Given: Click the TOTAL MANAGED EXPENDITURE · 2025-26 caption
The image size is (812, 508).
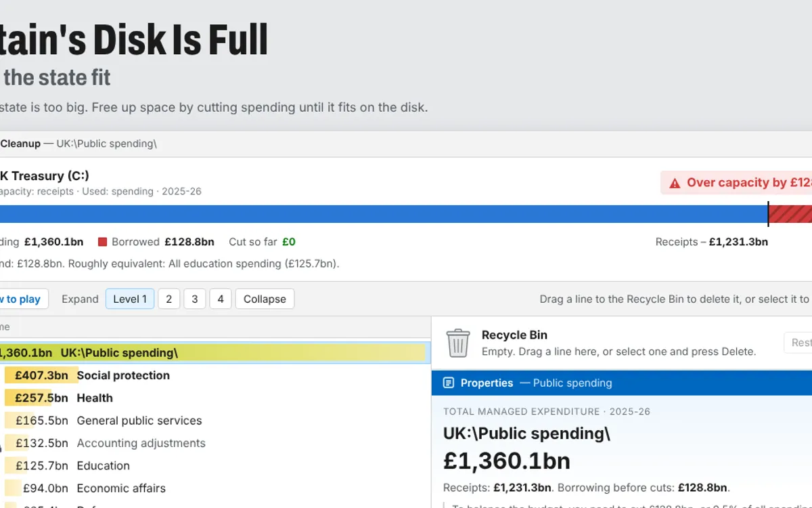Looking at the screenshot, I should coord(547,412).
